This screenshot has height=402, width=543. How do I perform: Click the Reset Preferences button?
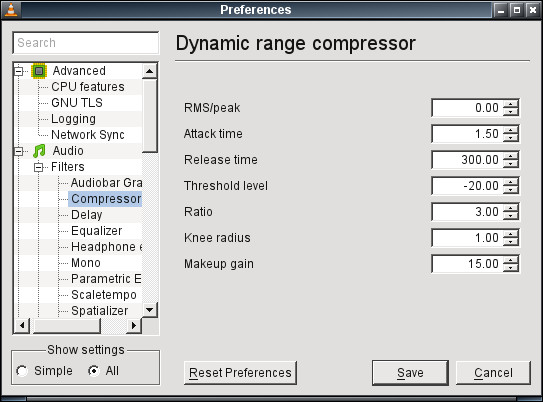pos(240,373)
